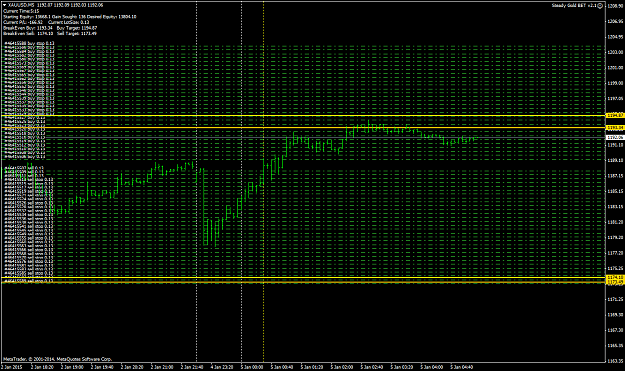
Task: Click the 1201.00 price scale value
Action: click(616, 68)
